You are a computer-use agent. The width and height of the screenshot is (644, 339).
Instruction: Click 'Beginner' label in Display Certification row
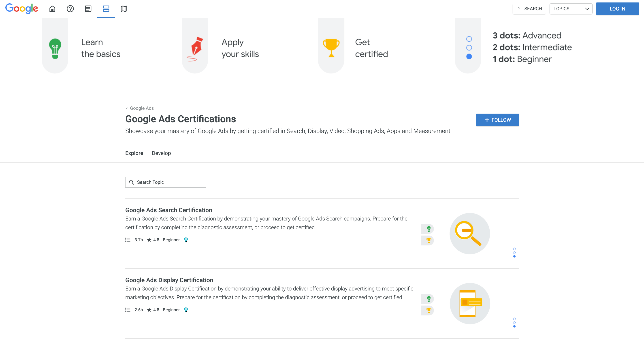point(171,310)
